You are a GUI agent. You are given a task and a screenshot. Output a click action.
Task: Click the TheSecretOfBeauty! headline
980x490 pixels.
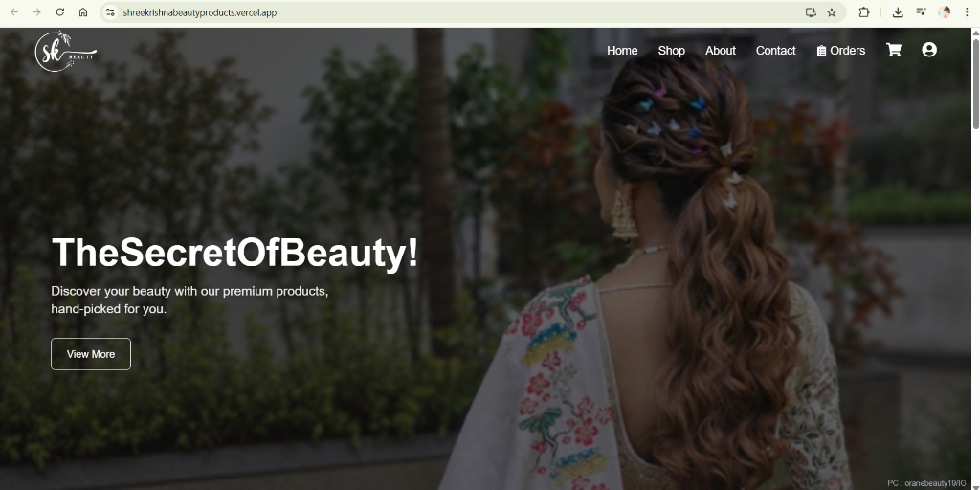234,253
